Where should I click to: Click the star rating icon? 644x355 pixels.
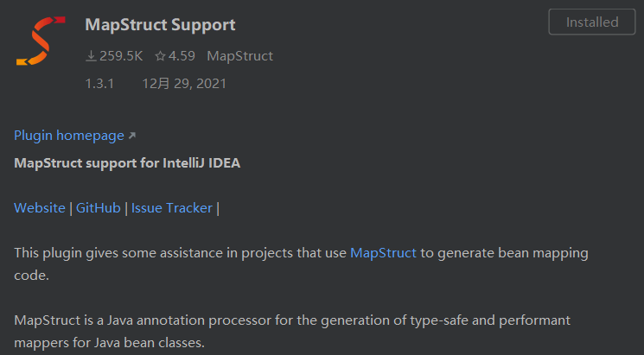(160, 56)
